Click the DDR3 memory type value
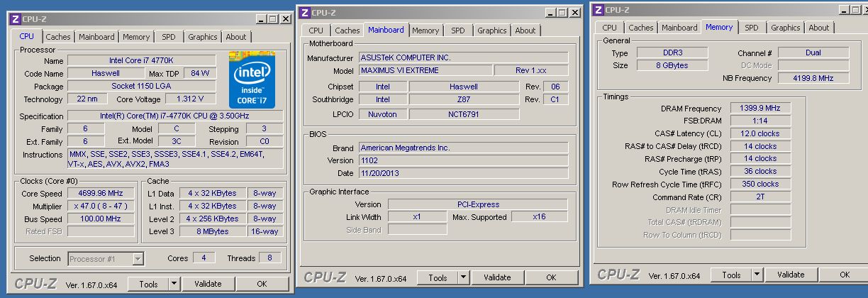 coord(671,53)
